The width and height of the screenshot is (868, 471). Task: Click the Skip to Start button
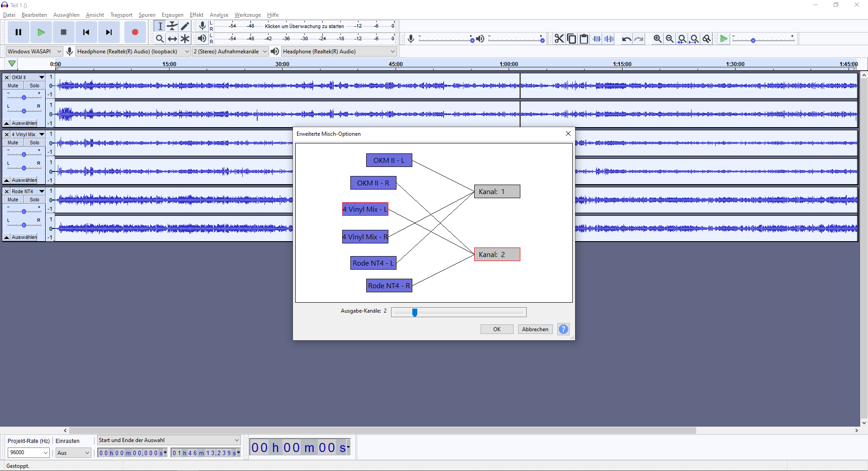click(86, 32)
